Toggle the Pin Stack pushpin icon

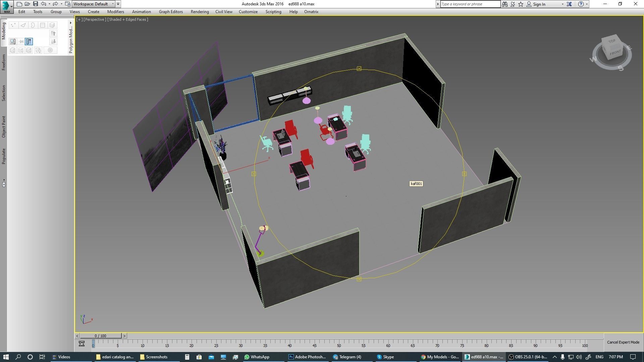pos(21,42)
